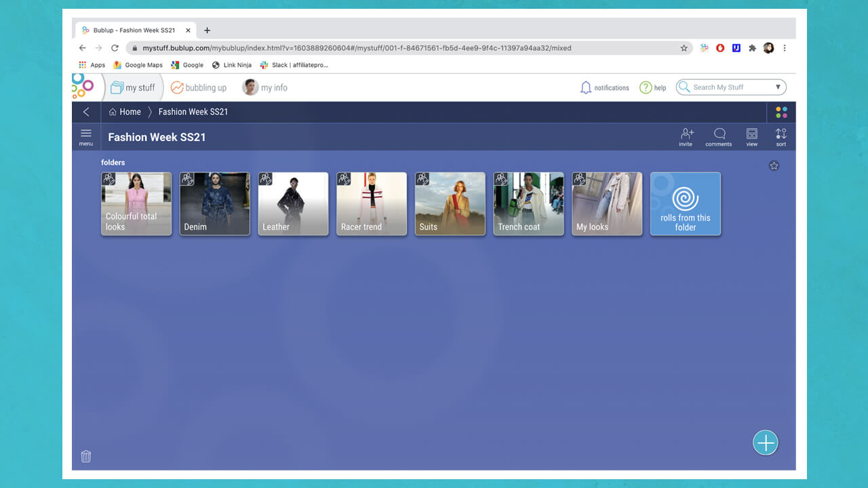The image size is (868, 488).
Task: Open the My looks folder
Action: pos(607,204)
